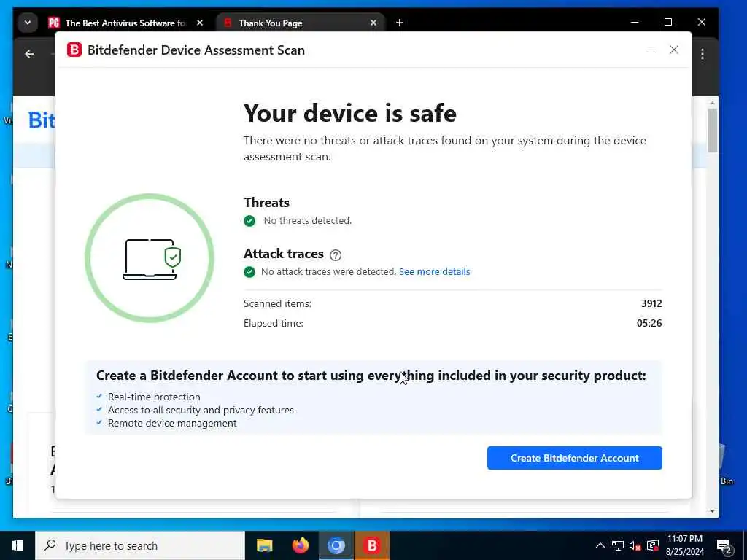Click the Bitdefender logo in dialog title
This screenshot has height=560, width=747.
click(74, 50)
